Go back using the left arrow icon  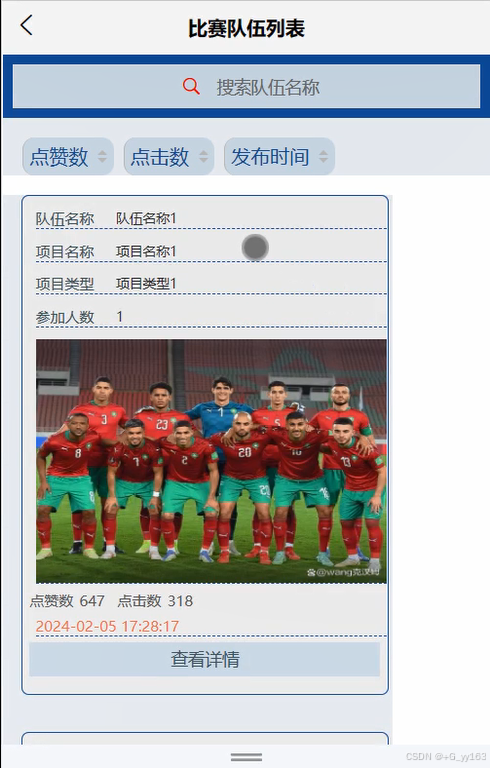click(26, 25)
